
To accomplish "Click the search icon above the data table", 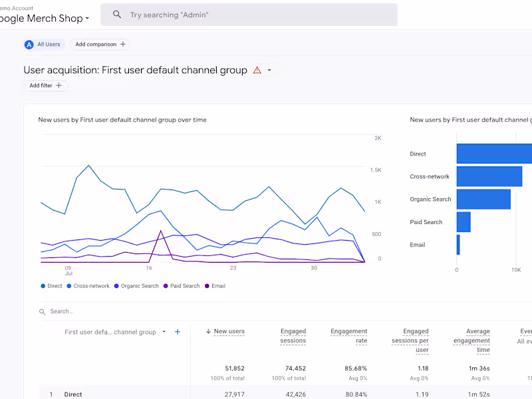I will click(x=41, y=311).
